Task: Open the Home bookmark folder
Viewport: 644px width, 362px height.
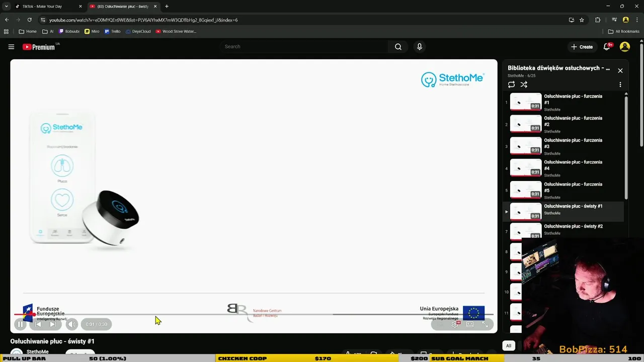Action: [x=28, y=31]
